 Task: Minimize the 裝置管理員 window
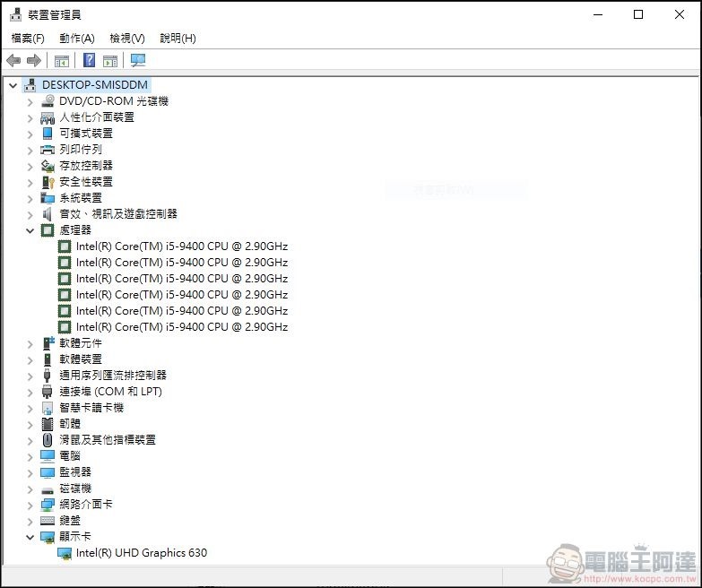click(598, 14)
